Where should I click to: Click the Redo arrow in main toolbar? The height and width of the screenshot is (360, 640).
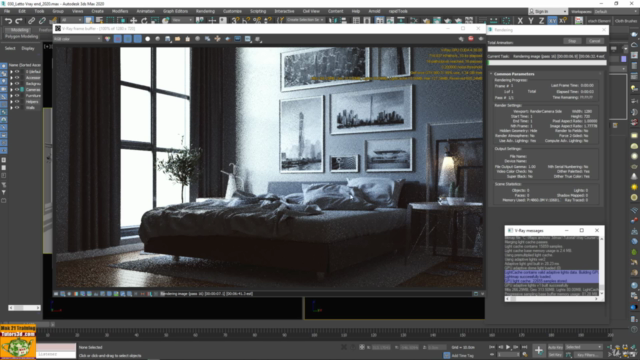click(x=19, y=20)
